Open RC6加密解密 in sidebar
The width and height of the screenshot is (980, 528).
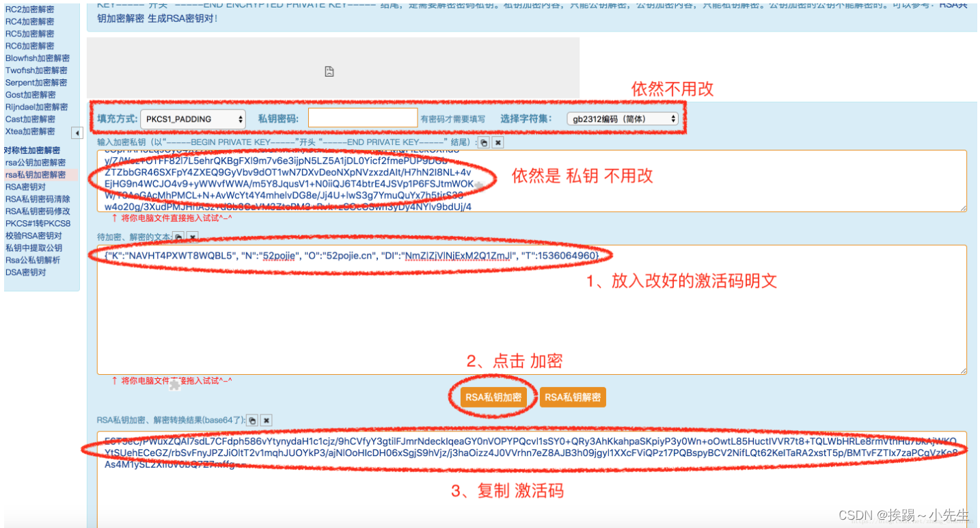coord(29,47)
